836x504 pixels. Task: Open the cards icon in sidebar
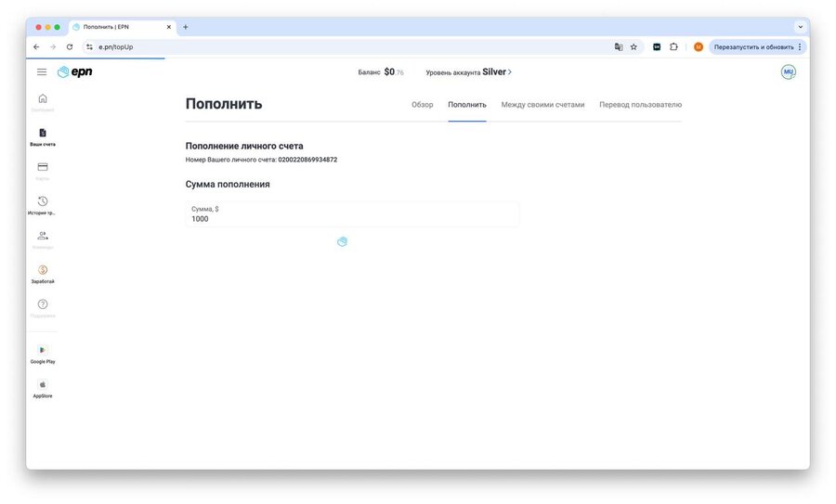(x=43, y=167)
